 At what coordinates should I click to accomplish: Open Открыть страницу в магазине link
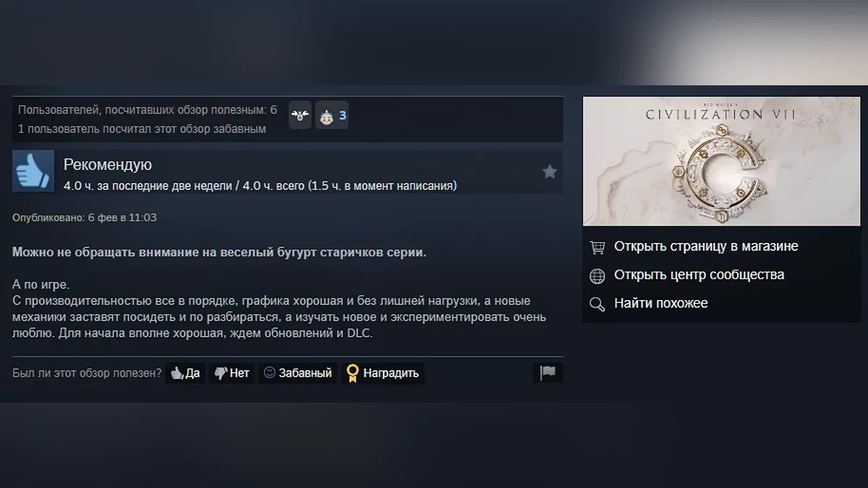pos(706,247)
